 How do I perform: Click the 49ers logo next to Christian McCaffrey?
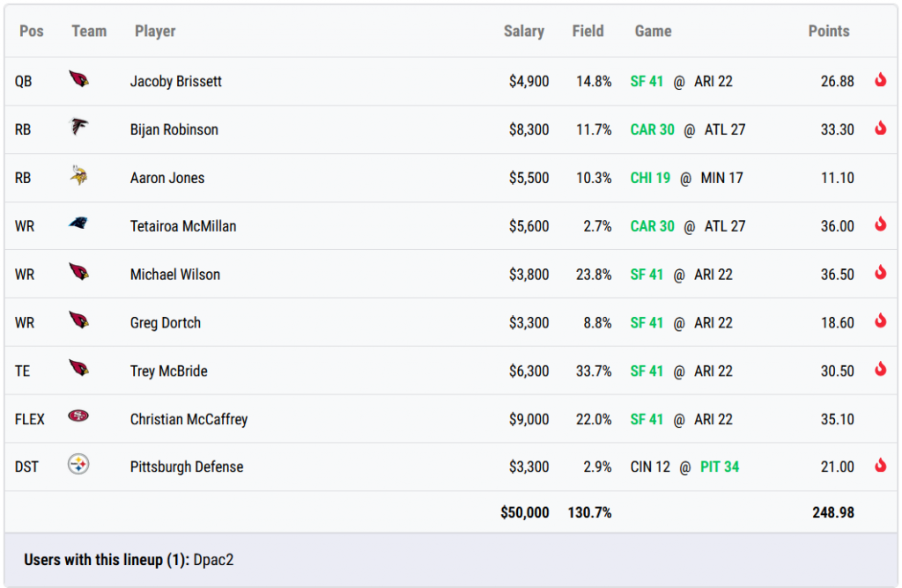[x=78, y=417]
